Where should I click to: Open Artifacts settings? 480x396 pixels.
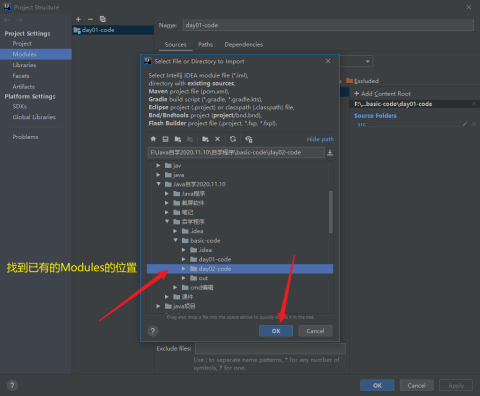(x=23, y=86)
